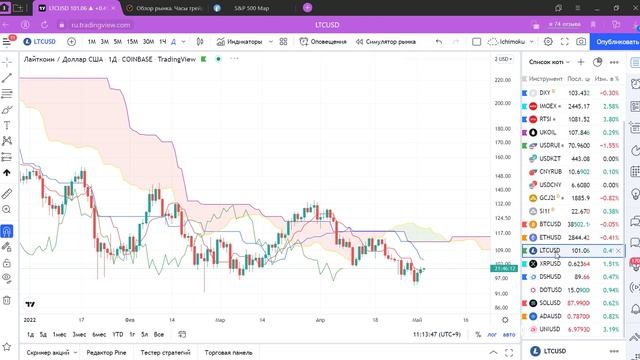The height and width of the screenshot is (360, 640).
Task: Change the chart candle style
Action: pyautogui.click(x=200, y=42)
